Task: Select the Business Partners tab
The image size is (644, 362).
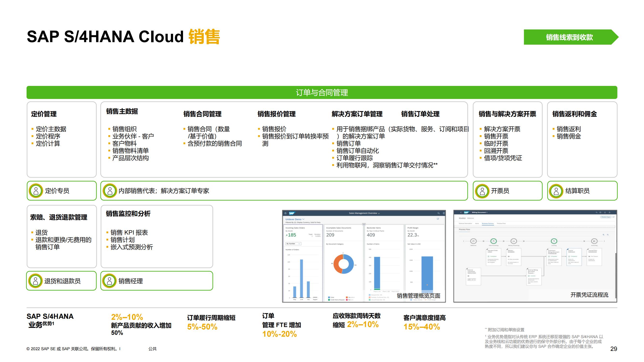Action: (488, 223)
